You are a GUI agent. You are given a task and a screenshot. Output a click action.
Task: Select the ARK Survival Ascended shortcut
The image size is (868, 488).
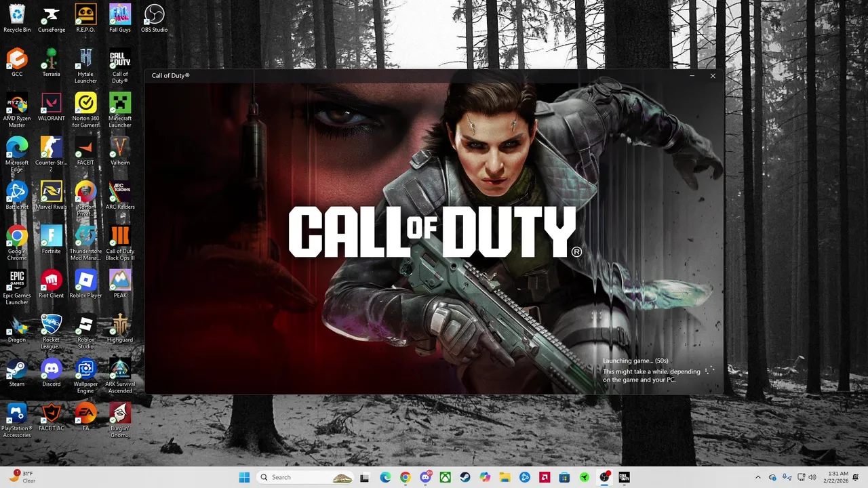(x=120, y=376)
